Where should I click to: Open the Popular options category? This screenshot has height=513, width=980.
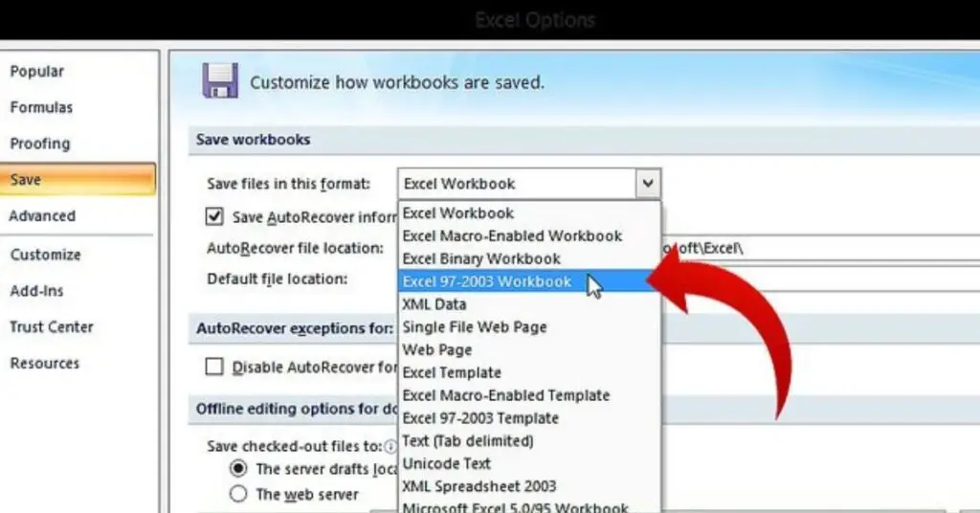click(37, 71)
